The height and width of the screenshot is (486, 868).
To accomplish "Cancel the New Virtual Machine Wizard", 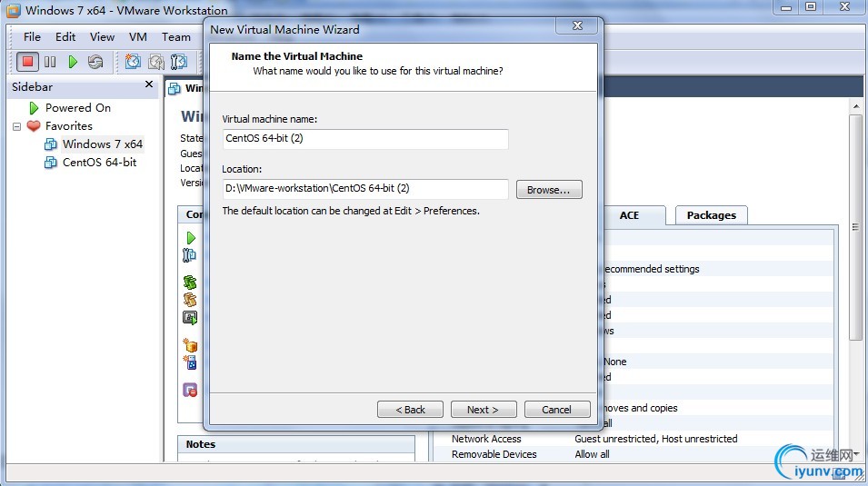I will (x=557, y=410).
